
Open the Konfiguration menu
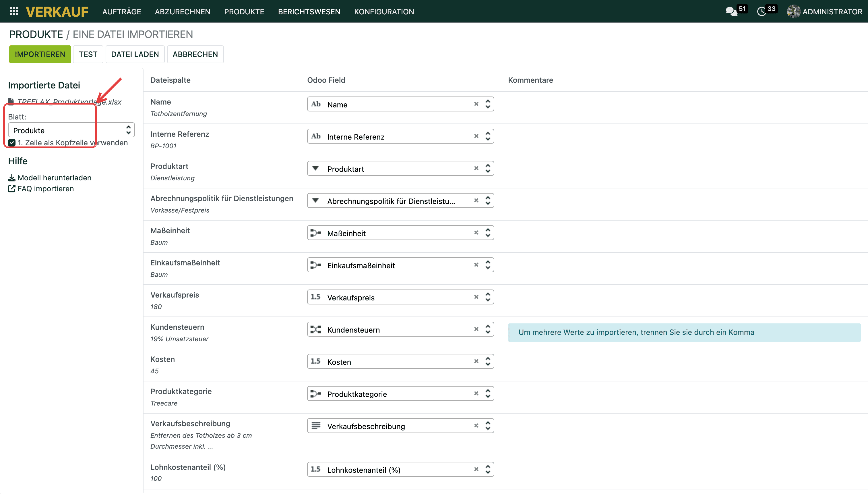tap(384, 11)
